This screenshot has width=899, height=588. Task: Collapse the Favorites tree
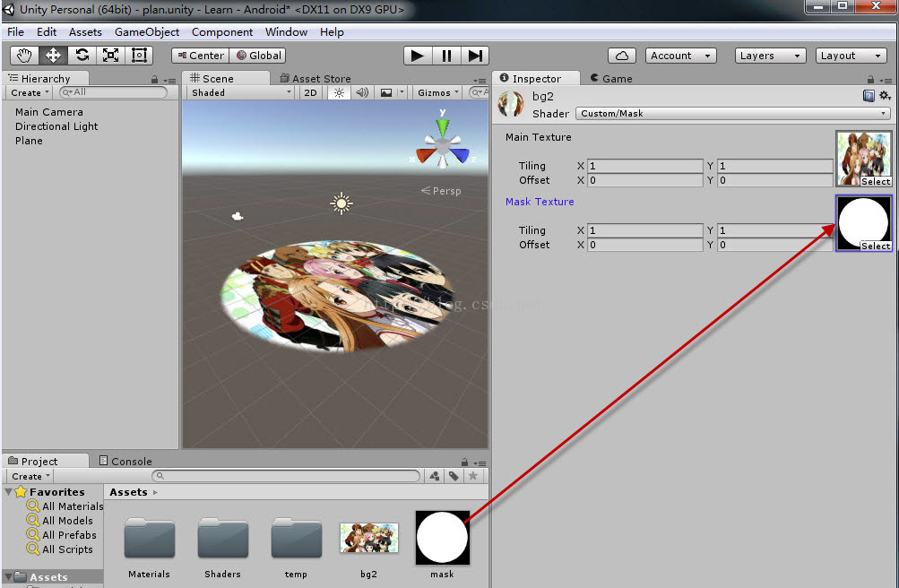(8, 492)
